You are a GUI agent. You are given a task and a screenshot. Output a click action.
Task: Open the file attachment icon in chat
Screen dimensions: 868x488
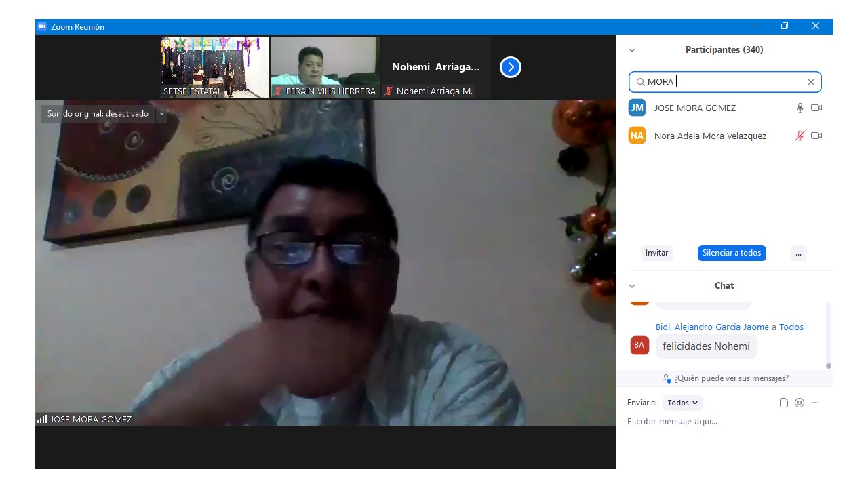[x=784, y=403]
